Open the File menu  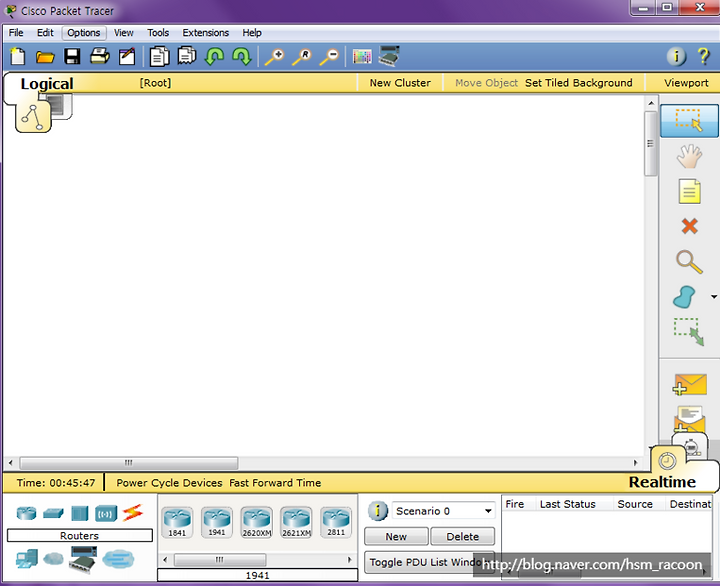click(x=16, y=33)
